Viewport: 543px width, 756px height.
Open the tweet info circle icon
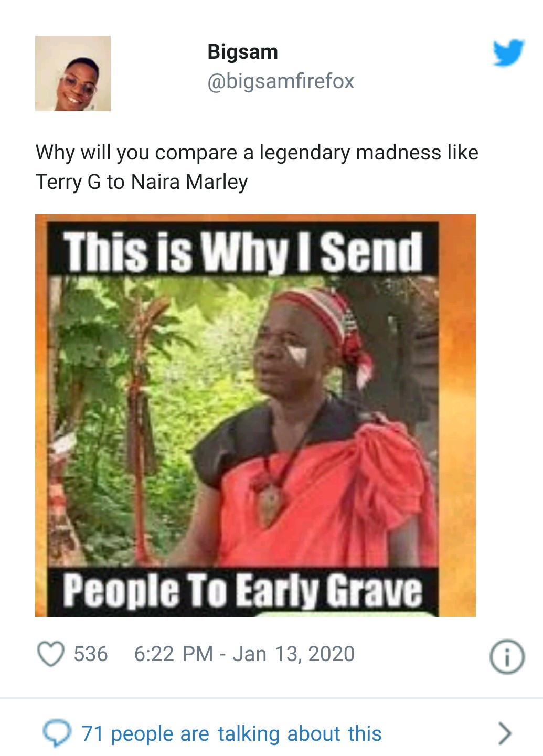(506, 656)
